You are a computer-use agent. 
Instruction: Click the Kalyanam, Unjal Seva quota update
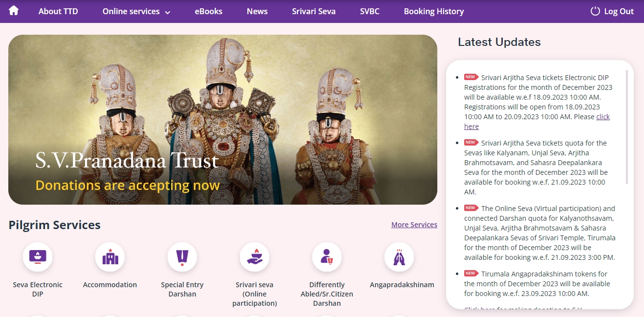point(537,168)
